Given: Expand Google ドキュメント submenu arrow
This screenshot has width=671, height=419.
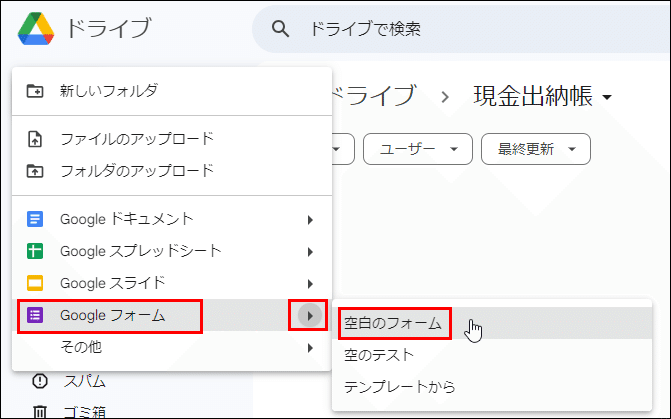Looking at the screenshot, I should tap(310, 220).
